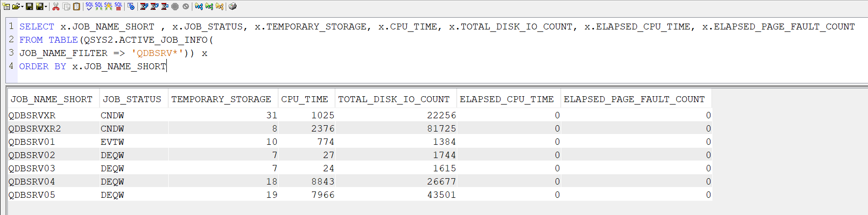This screenshot has width=868, height=215.
Task: Expand the Open file dropdown arrow
Action: (22, 7)
